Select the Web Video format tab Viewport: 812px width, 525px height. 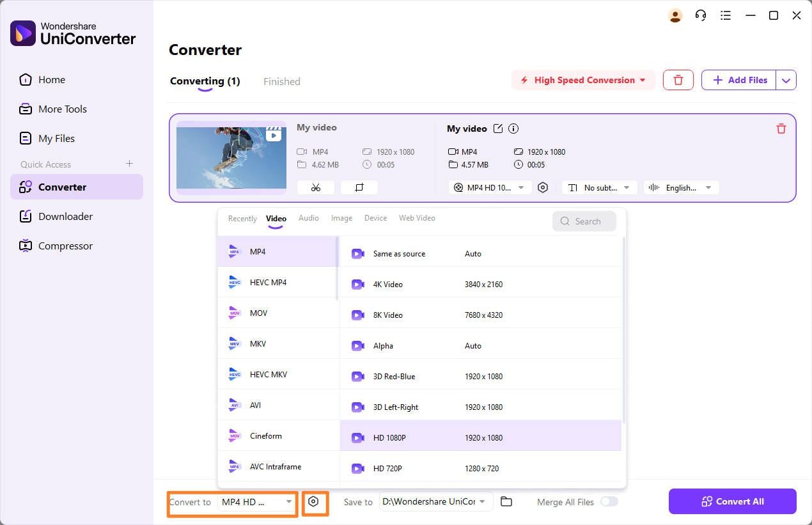pyautogui.click(x=417, y=218)
